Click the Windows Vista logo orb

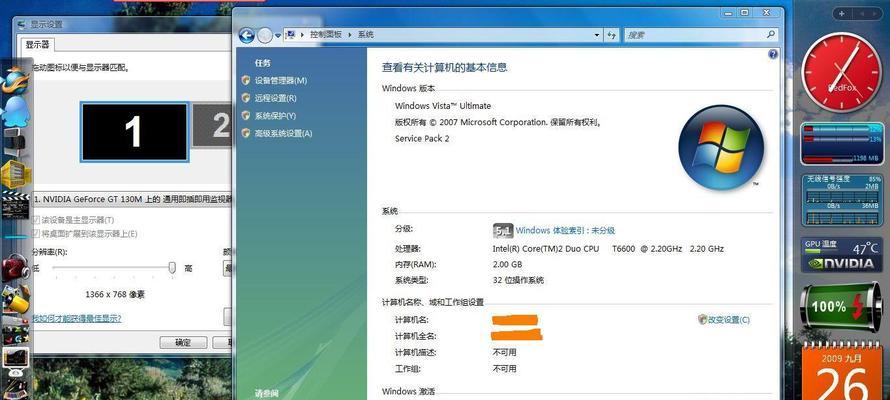[721, 148]
